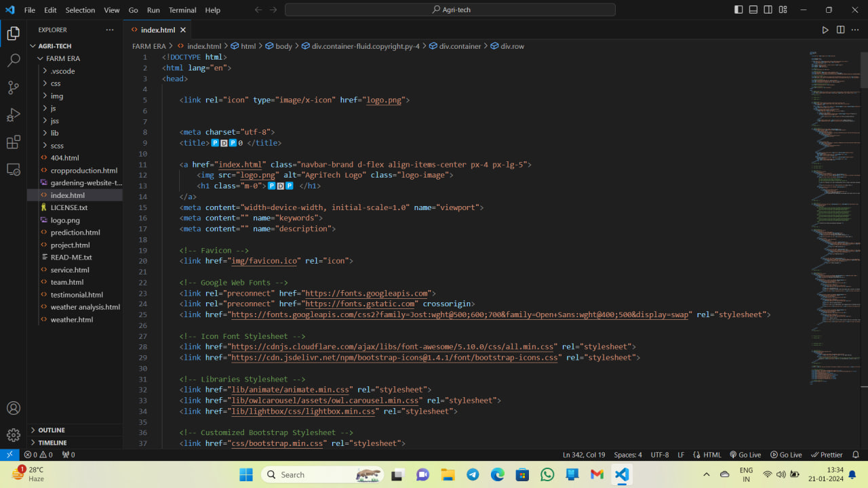Change LF end of line sequence
The image size is (868, 488).
point(681,455)
